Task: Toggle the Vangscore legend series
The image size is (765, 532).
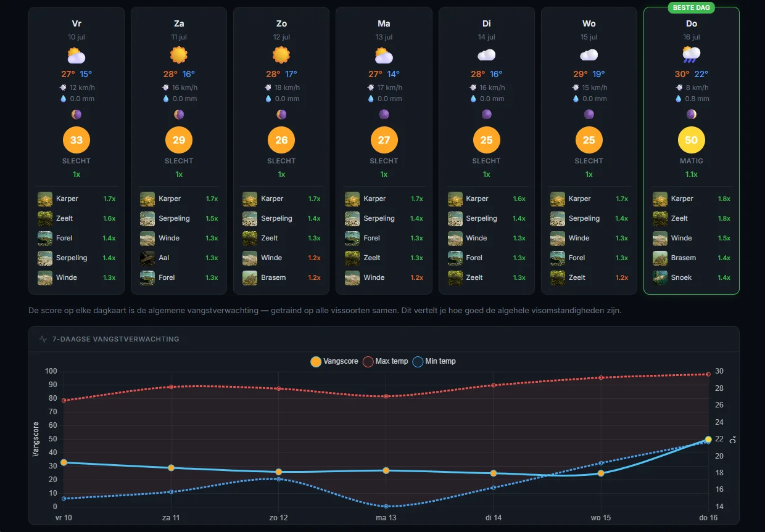Action: (x=334, y=361)
